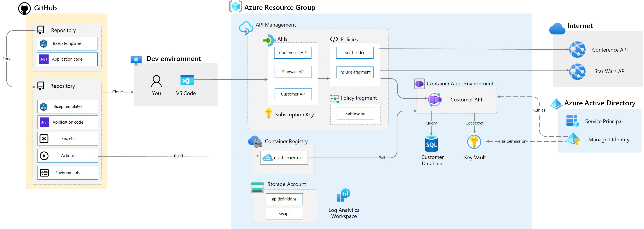Select the Conference API box under APIs

pyautogui.click(x=293, y=53)
